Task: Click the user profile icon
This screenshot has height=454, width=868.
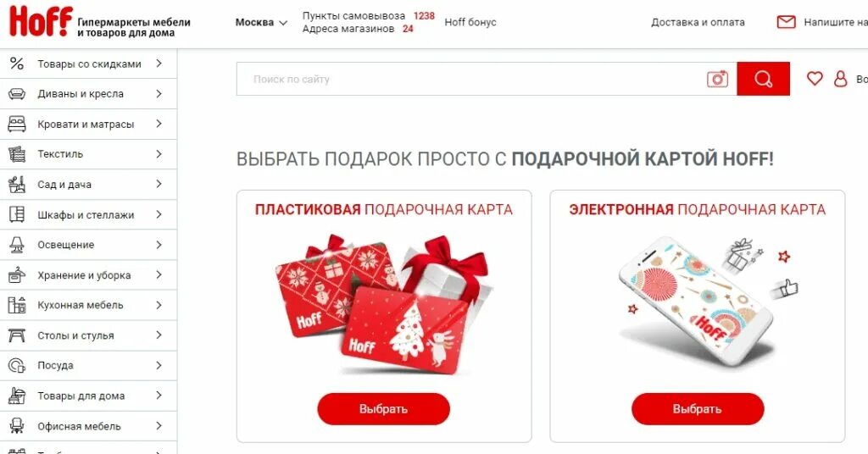Action: coord(840,79)
